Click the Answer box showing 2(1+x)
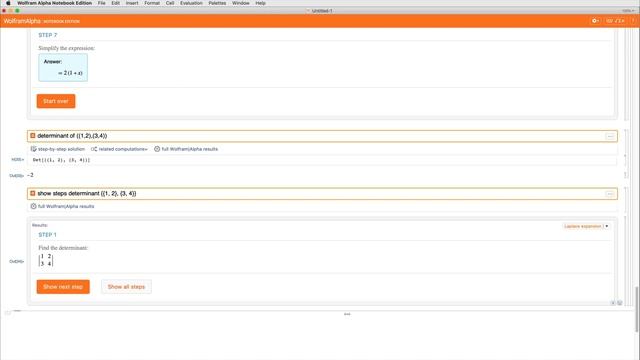This screenshot has height=360, width=640. tap(63, 68)
